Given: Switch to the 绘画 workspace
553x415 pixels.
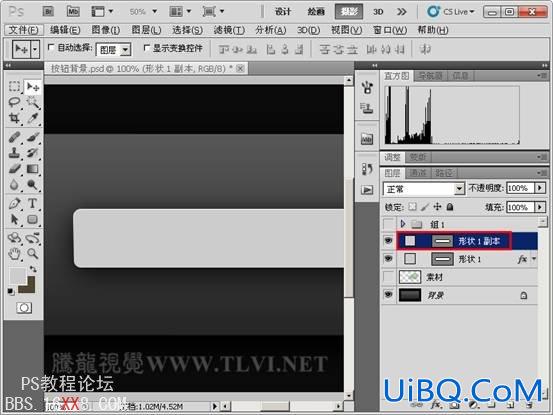Looking at the screenshot, I should (316, 12).
